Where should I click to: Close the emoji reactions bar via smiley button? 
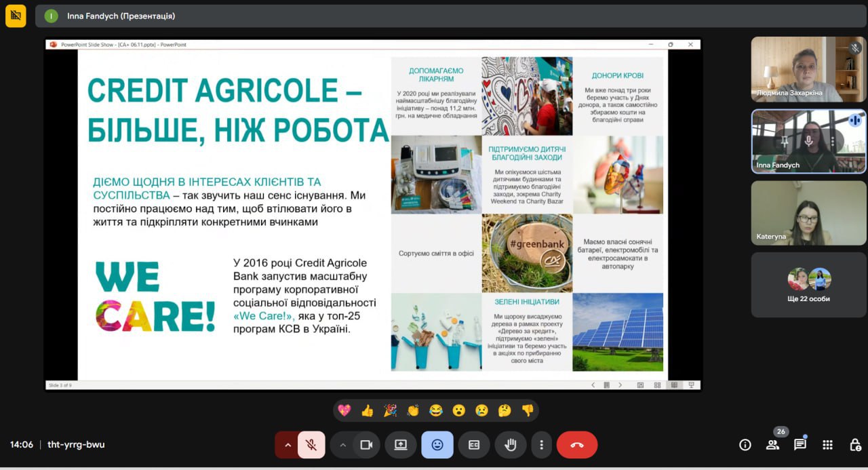437,445
